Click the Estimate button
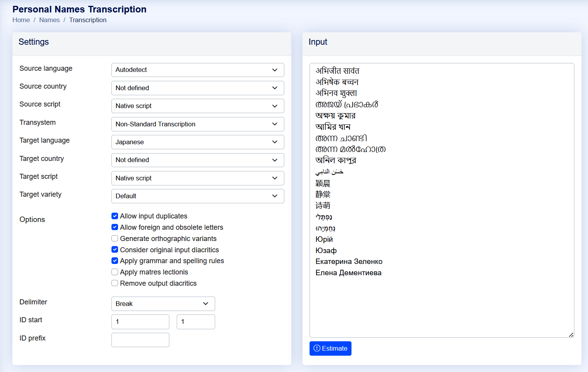This screenshot has width=588, height=372. (331, 348)
